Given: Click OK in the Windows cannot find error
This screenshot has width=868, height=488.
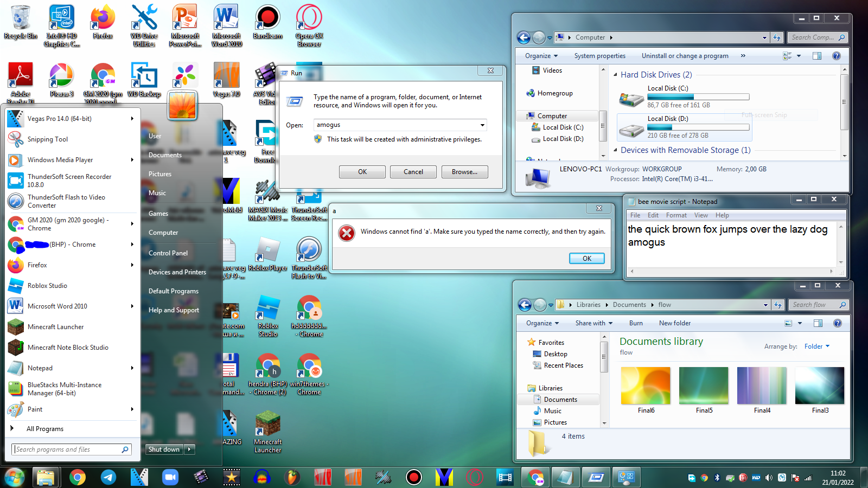Looking at the screenshot, I should coord(587,259).
